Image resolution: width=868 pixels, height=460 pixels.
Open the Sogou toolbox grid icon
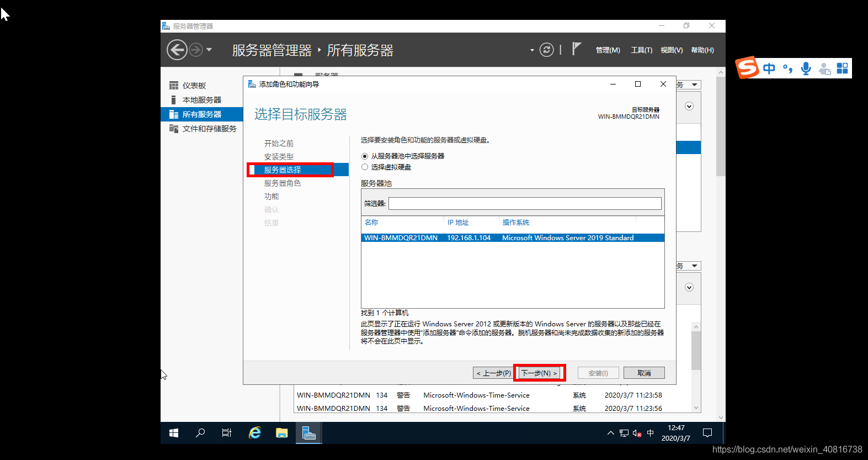coord(843,68)
